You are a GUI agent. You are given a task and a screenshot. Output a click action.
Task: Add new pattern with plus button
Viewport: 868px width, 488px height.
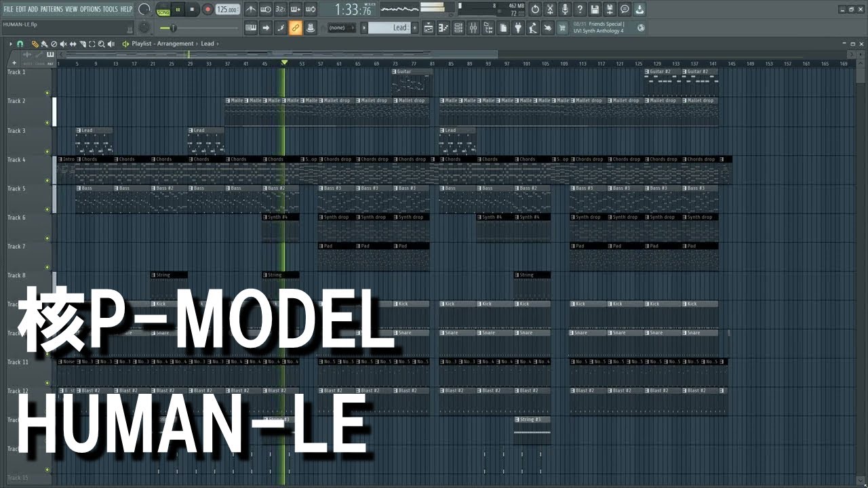414,28
